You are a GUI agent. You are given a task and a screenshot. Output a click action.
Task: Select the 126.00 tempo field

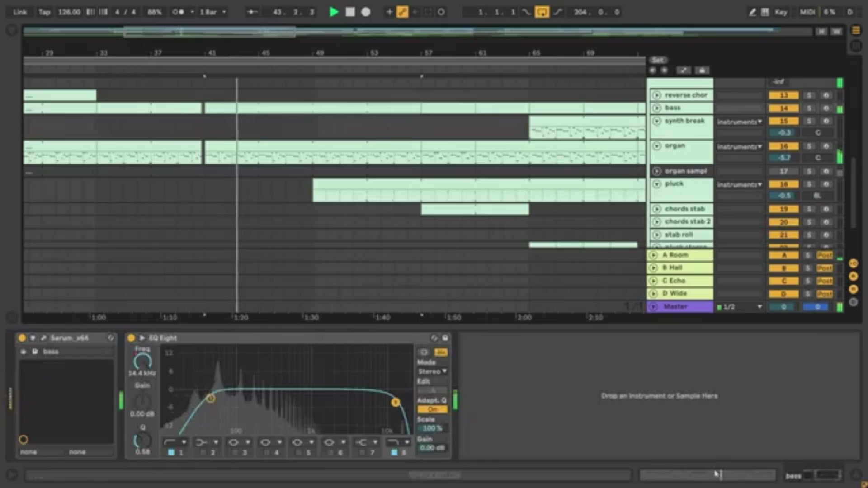point(69,12)
